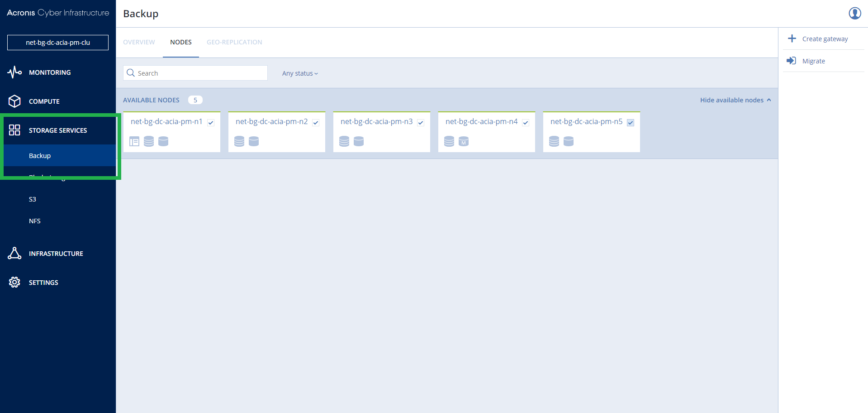This screenshot has width=868, height=413.
Task: Click the Settings gear icon
Action: [14, 282]
